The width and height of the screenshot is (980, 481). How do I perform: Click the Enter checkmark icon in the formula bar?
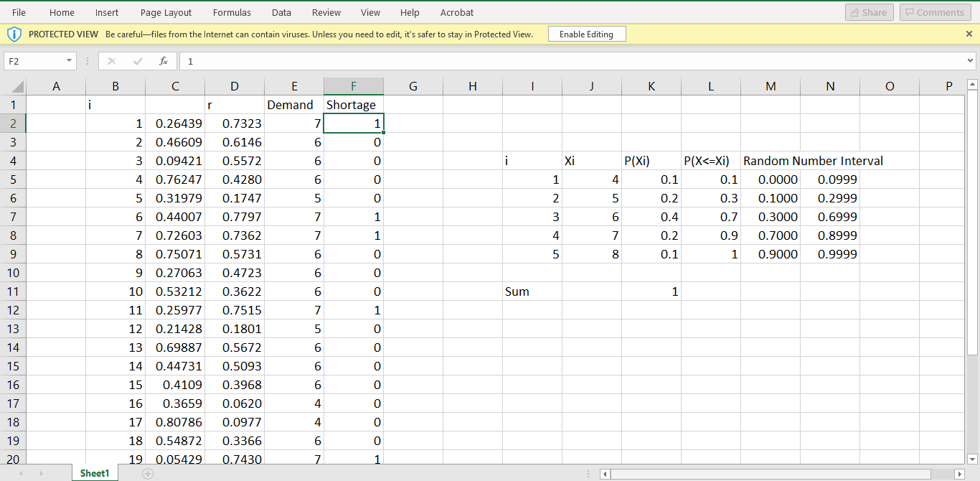coord(136,61)
